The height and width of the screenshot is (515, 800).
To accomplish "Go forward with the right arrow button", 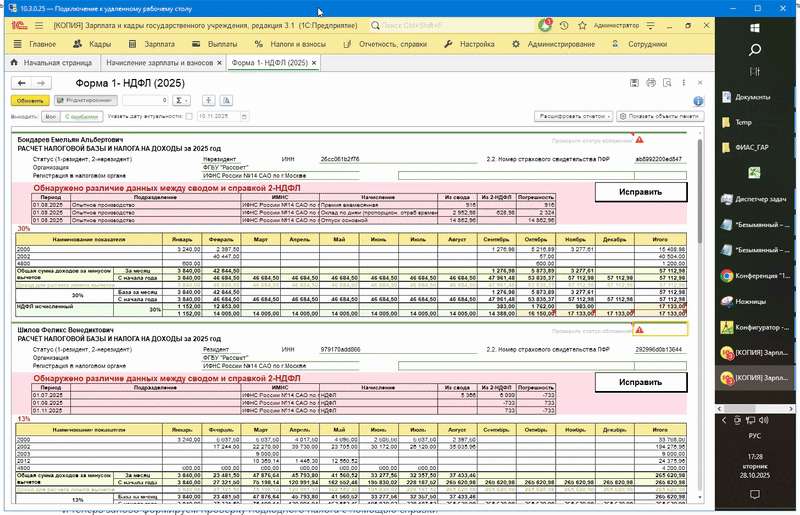I will pos(41,83).
